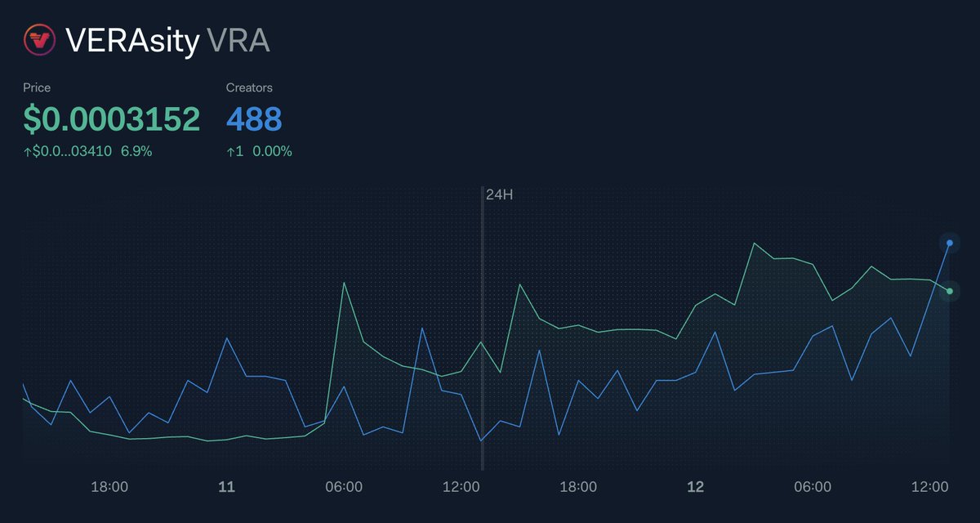Click the 24H vertical divider line

pos(483,327)
